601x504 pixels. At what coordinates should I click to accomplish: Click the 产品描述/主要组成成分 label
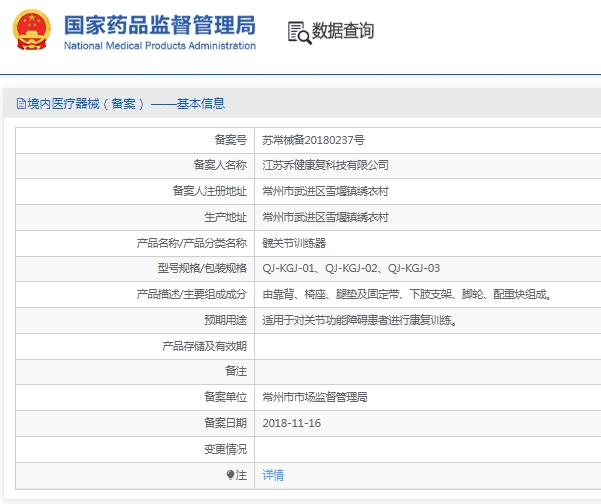pyautogui.click(x=192, y=294)
